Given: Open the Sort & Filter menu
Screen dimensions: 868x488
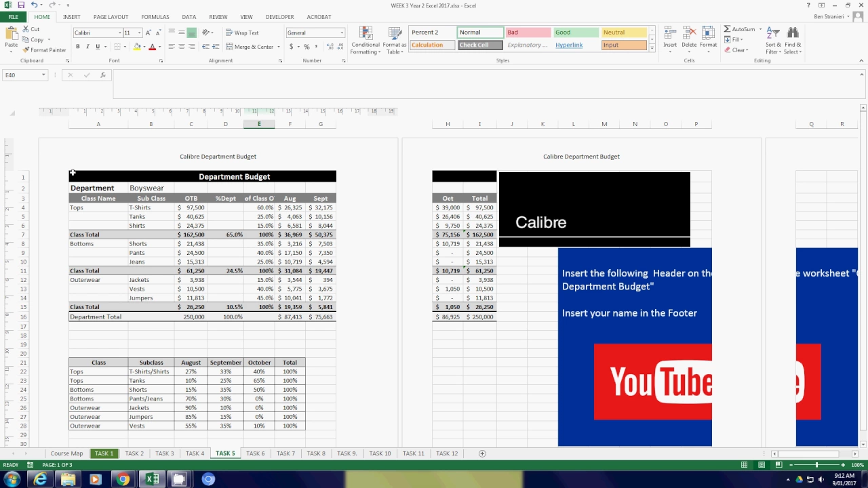Looking at the screenshot, I should (773, 41).
